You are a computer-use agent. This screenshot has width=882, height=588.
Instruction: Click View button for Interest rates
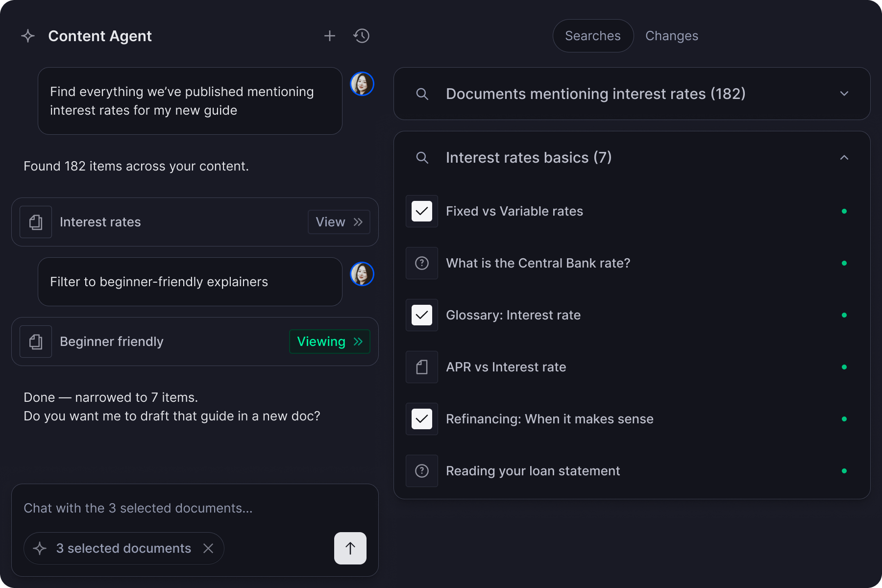pyautogui.click(x=339, y=222)
